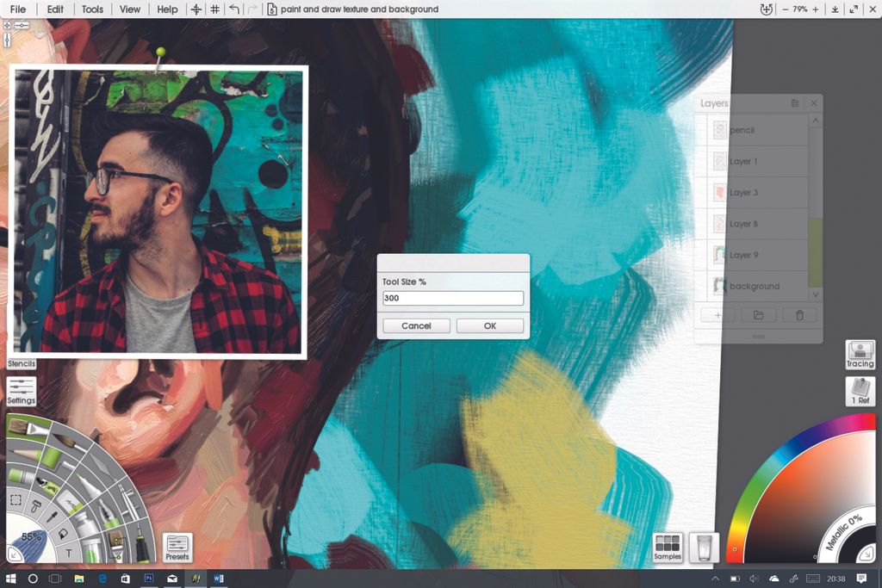882x588 pixels.
Task: Select the Paint Roller tool
Action: click(x=35, y=506)
